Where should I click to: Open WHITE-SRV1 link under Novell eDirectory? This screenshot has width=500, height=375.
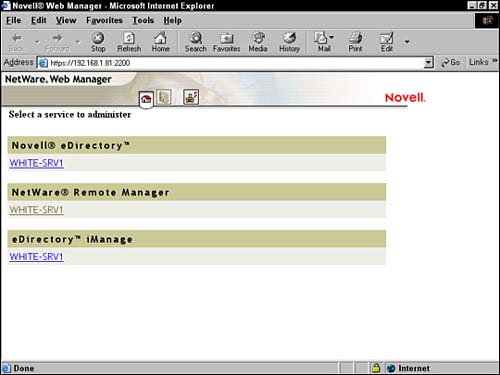36,163
